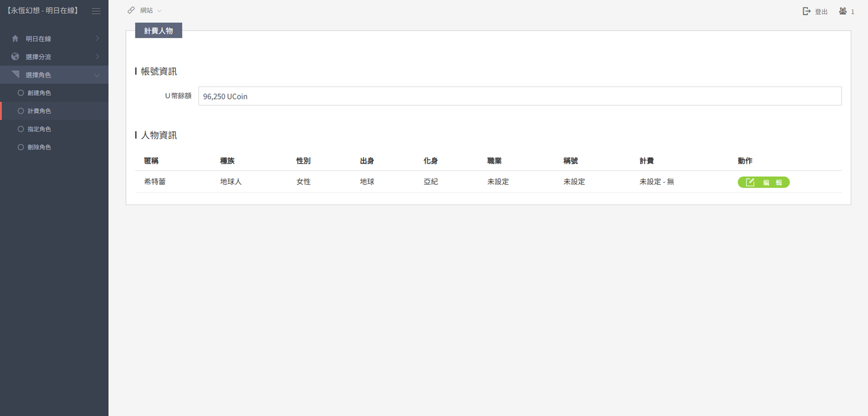
Task: Toggle the sidebar with the hamburger icon
Action: (x=96, y=11)
